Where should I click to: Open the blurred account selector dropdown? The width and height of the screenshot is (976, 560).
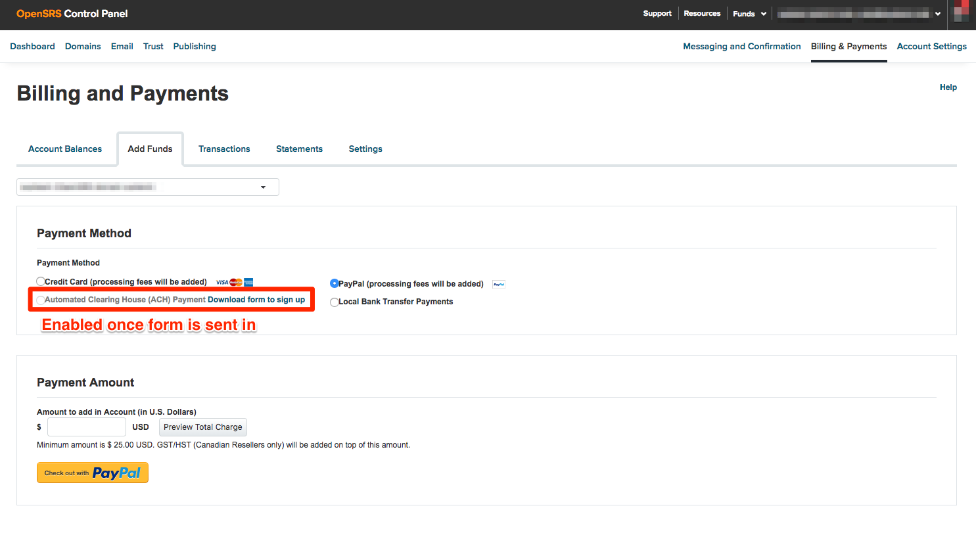(x=148, y=187)
